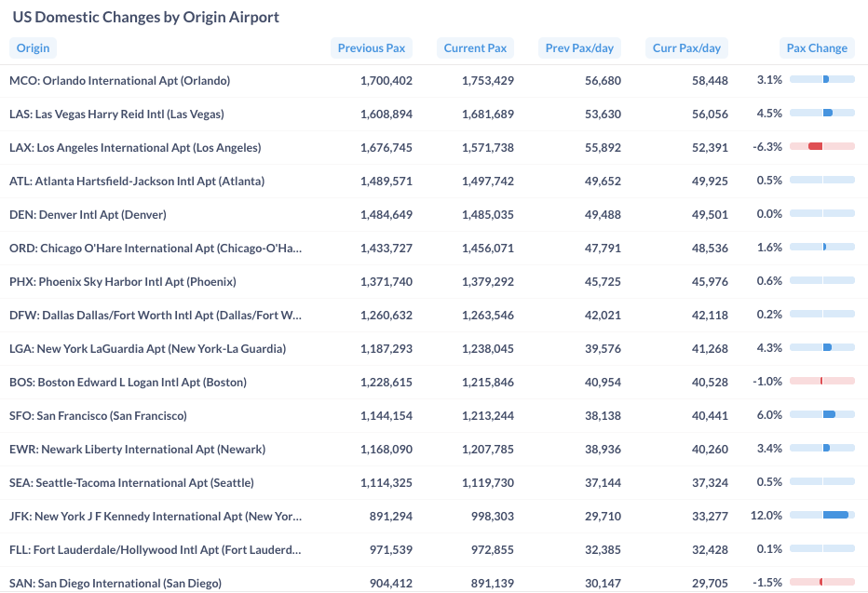Click ORD Chicago O'Hare truncated origin cell
The image size is (868, 593).
point(156,249)
